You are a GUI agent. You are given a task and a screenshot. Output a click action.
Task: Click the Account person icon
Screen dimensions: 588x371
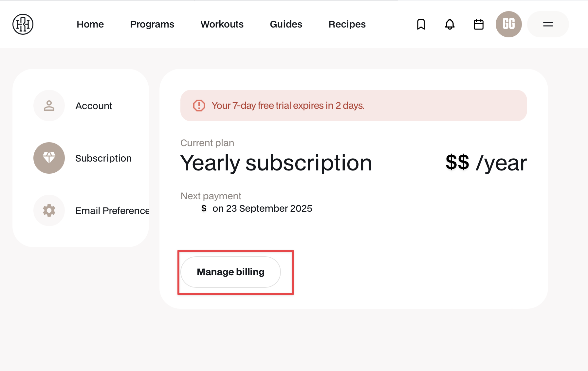pos(49,106)
